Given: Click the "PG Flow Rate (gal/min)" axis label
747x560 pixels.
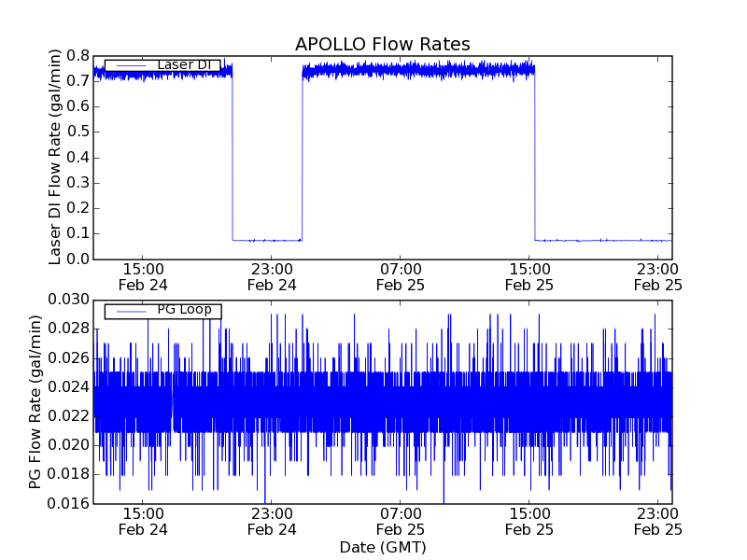Looking at the screenshot, I should (x=35, y=401).
